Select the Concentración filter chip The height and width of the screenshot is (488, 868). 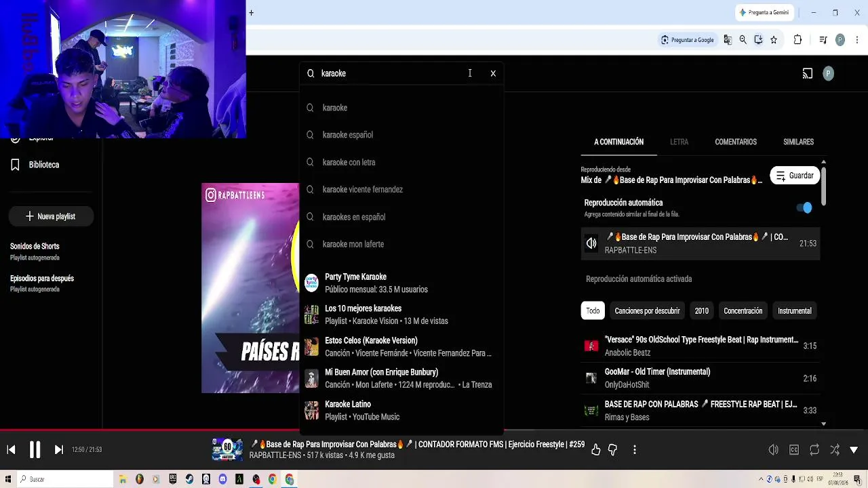click(x=743, y=311)
